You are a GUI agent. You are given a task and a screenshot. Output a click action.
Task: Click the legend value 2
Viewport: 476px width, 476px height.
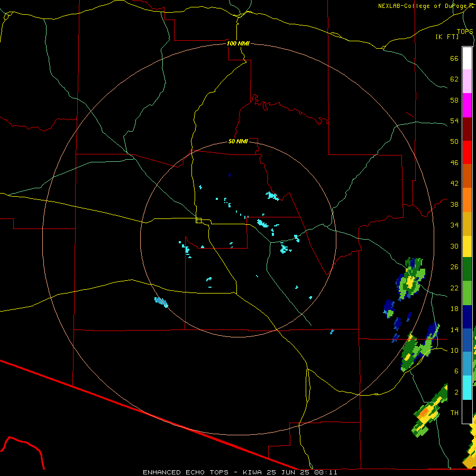pos(456,392)
